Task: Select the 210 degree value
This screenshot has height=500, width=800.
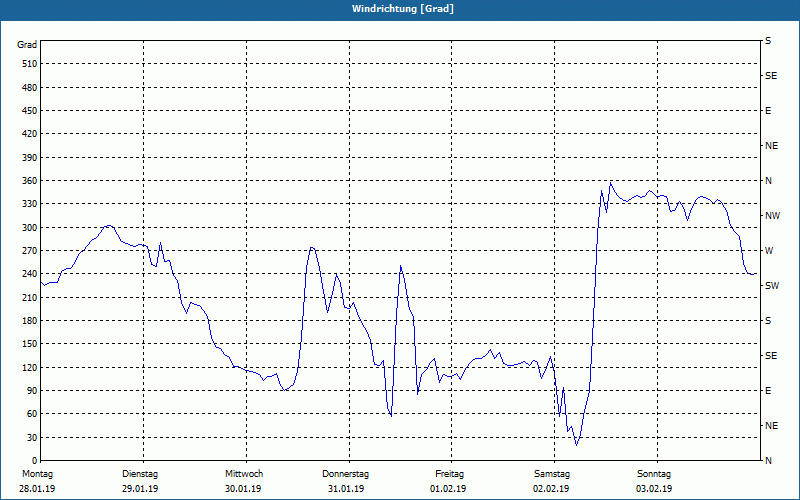Action: (x=30, y=297)
